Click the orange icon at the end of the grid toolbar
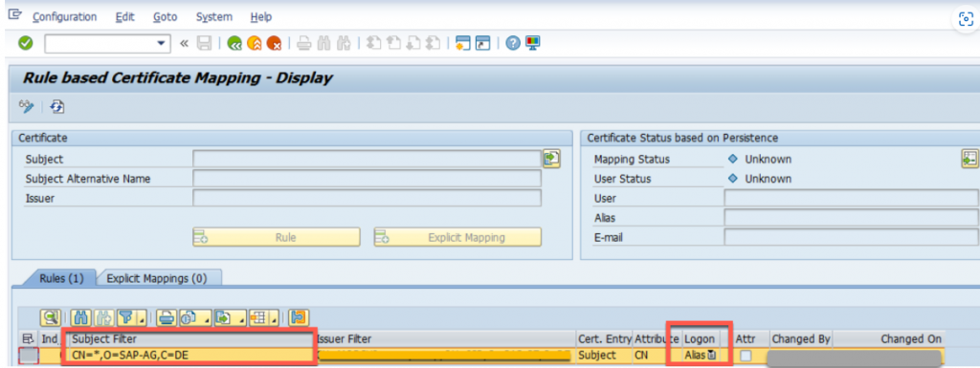The width and height of the screenshot is (980, 368). tap(299, 318)
